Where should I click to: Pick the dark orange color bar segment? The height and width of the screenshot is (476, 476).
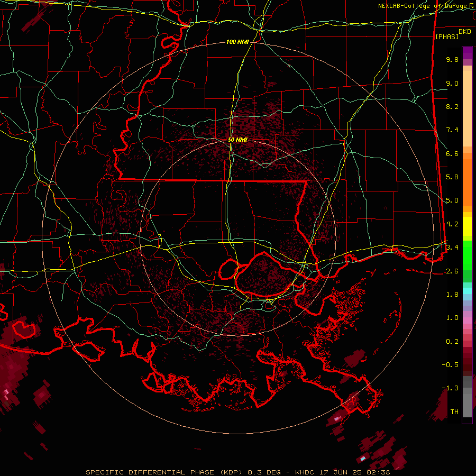[x=467, y=182]
